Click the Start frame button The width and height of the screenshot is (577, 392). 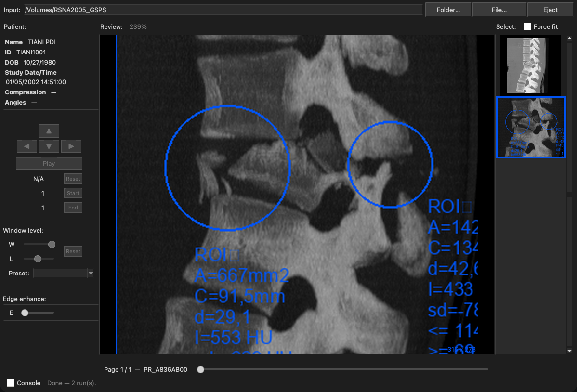click(x=73, y=193)
